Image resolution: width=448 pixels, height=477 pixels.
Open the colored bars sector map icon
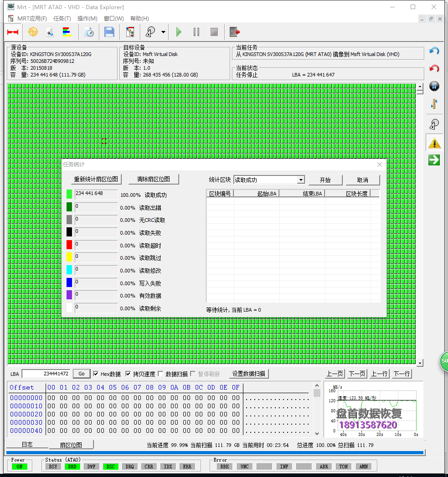[x=67, y=31]
